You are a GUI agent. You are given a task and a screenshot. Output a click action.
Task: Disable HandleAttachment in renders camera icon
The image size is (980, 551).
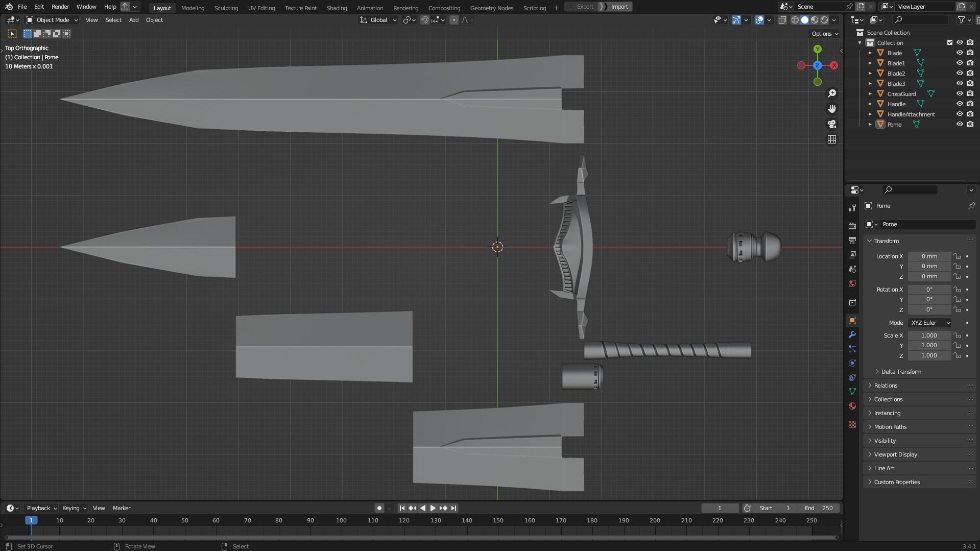tap(970, 114)
